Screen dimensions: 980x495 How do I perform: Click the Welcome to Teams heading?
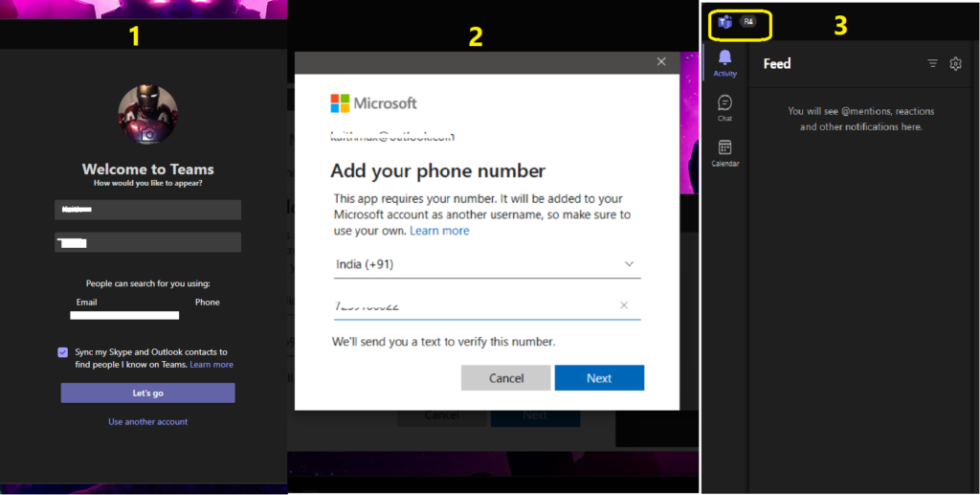click(x=148, y=169)
